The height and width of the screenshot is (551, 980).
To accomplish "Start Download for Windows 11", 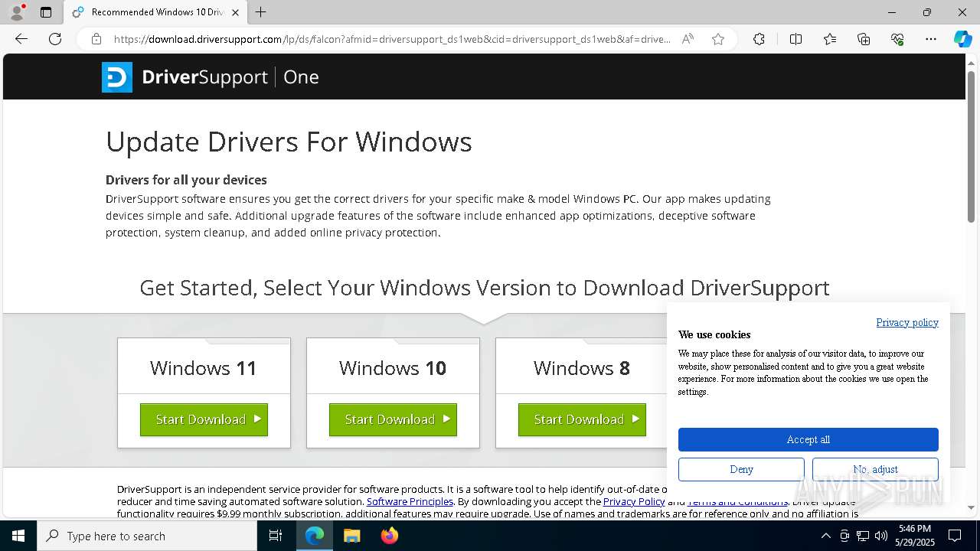I will (204, 419).
